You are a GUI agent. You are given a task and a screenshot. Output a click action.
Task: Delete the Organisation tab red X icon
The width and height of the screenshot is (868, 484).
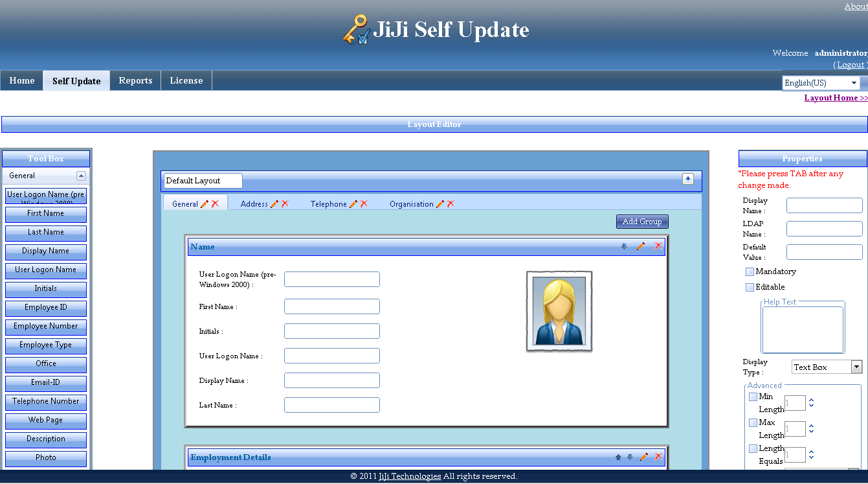pos(451,203)
